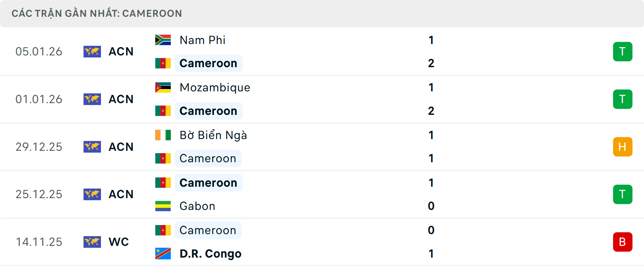Select the score 2 in the Nam Phi match
644x266 pixels.
point(431,63)
